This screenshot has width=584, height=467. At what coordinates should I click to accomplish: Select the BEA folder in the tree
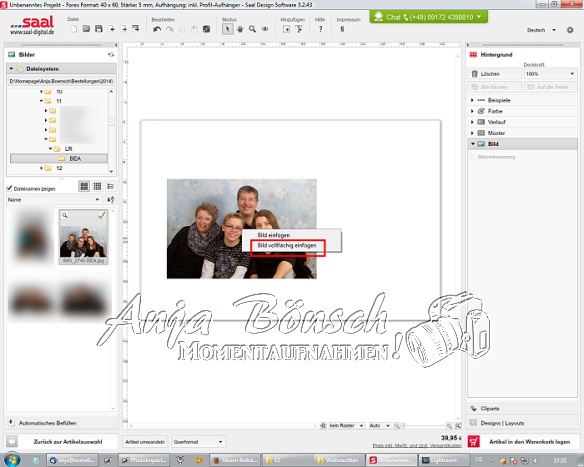[59, 159]
